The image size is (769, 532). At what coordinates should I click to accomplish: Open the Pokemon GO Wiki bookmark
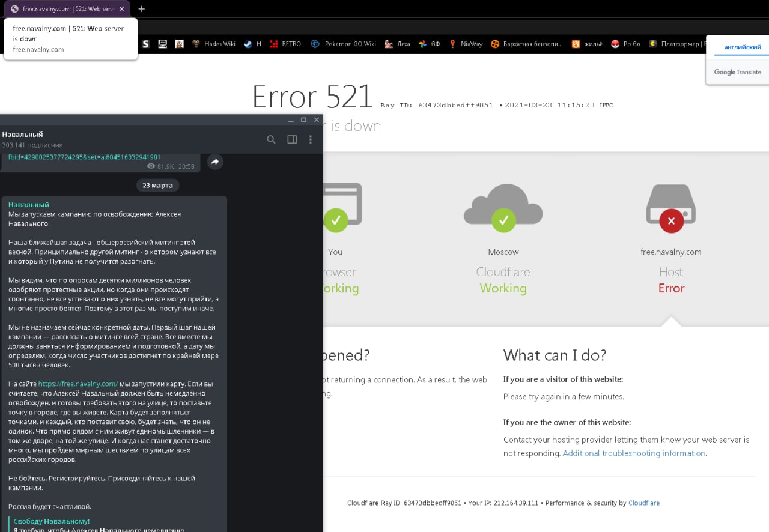[x=344, y=44]
